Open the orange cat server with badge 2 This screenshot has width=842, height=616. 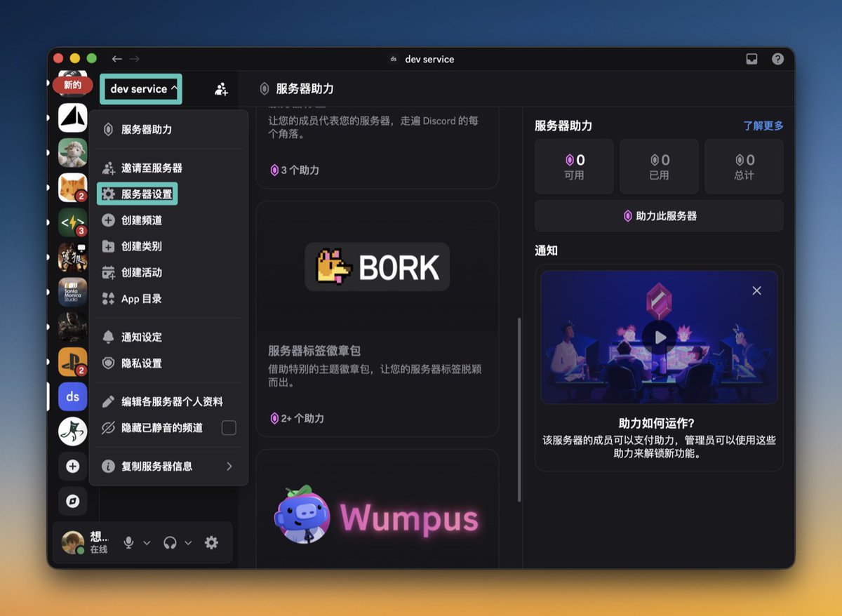[x=73, y=187]
